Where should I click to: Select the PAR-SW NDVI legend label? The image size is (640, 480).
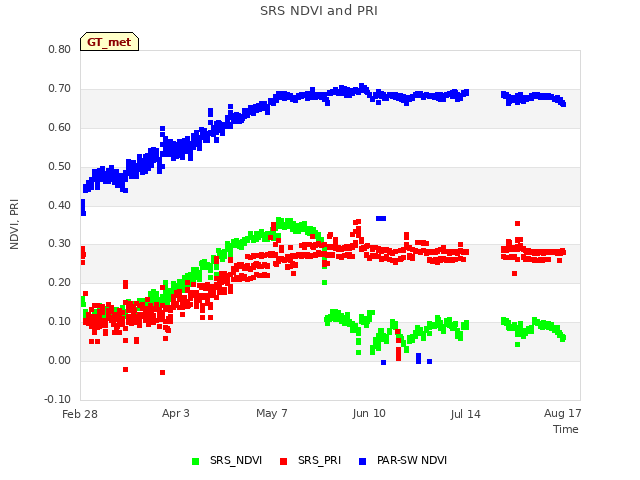coord(412,460)
